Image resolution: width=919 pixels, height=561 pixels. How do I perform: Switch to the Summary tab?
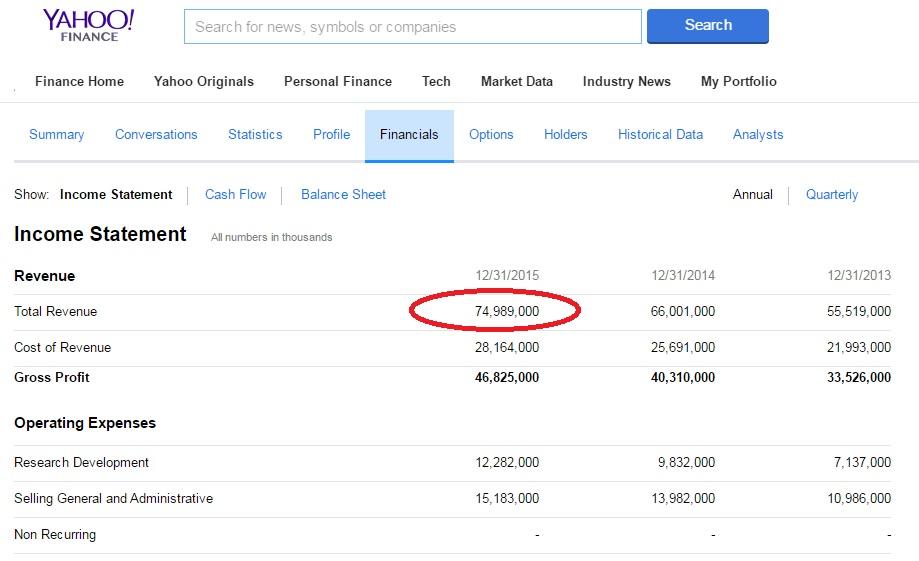[x=57, y=135]
